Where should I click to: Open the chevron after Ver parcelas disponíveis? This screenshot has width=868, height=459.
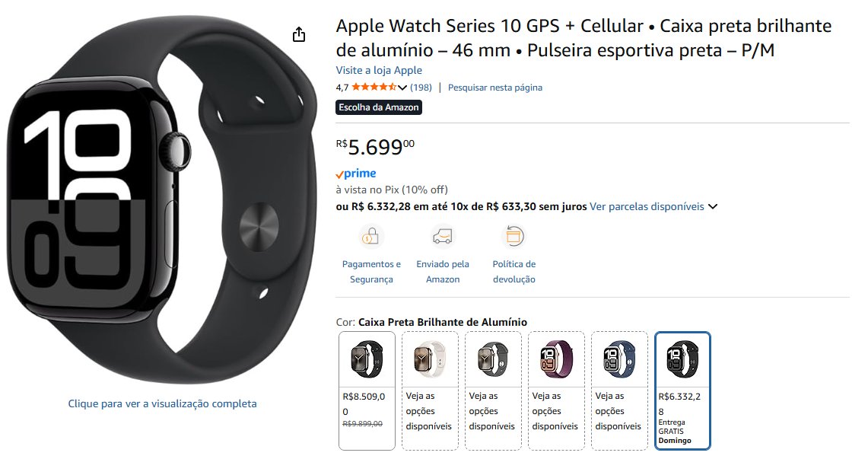pos(713,206)
